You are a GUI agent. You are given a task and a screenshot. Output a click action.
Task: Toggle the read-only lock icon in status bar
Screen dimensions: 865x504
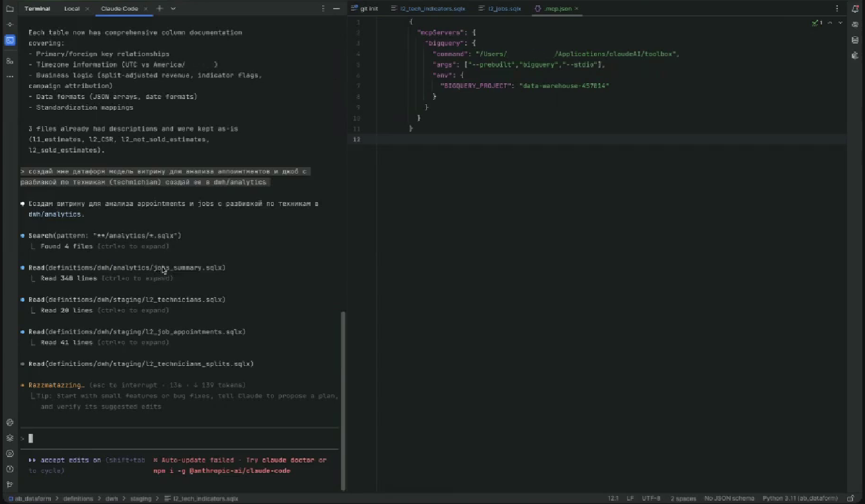[x=848, y=499]
